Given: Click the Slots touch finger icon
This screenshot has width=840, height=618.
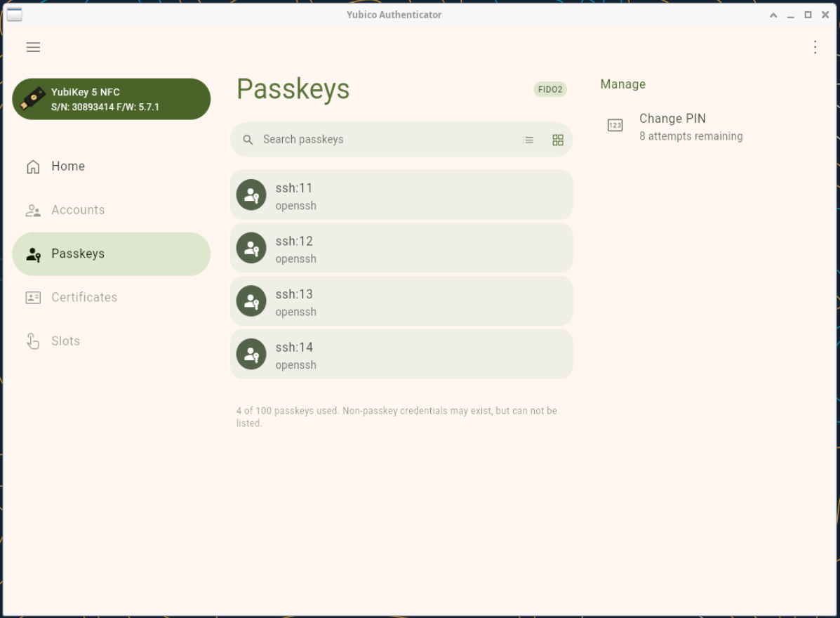Looking at the screenshot, I should (x=33, y=341).
